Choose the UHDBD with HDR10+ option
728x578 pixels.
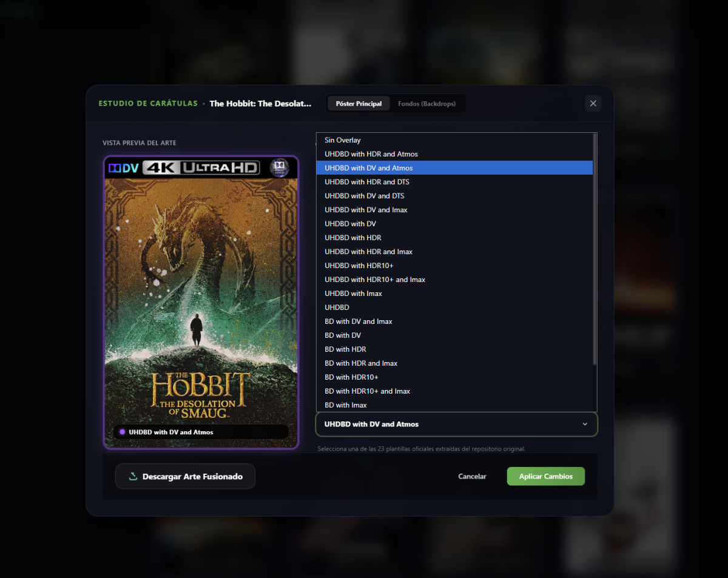pyautogui.click(x=454, y=266)
